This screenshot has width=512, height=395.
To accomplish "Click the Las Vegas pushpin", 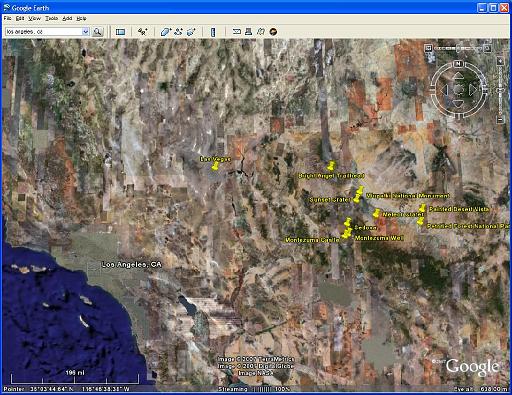I will 215,166.
